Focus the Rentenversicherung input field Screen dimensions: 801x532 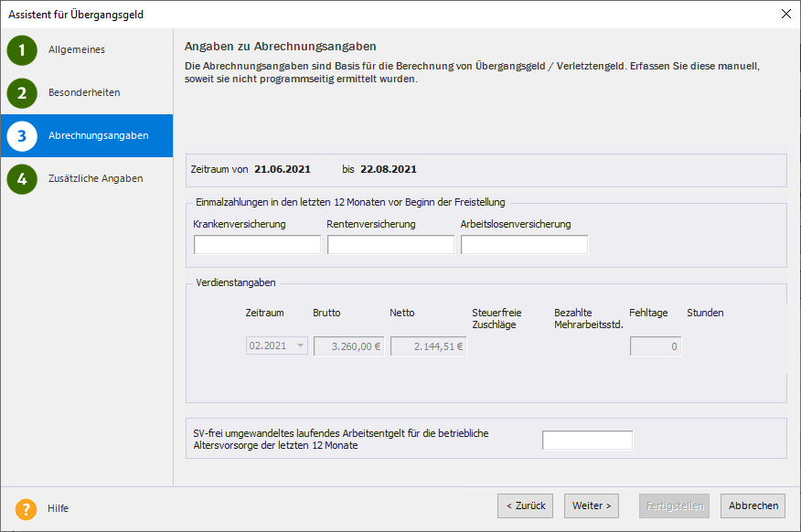[390, 245]
